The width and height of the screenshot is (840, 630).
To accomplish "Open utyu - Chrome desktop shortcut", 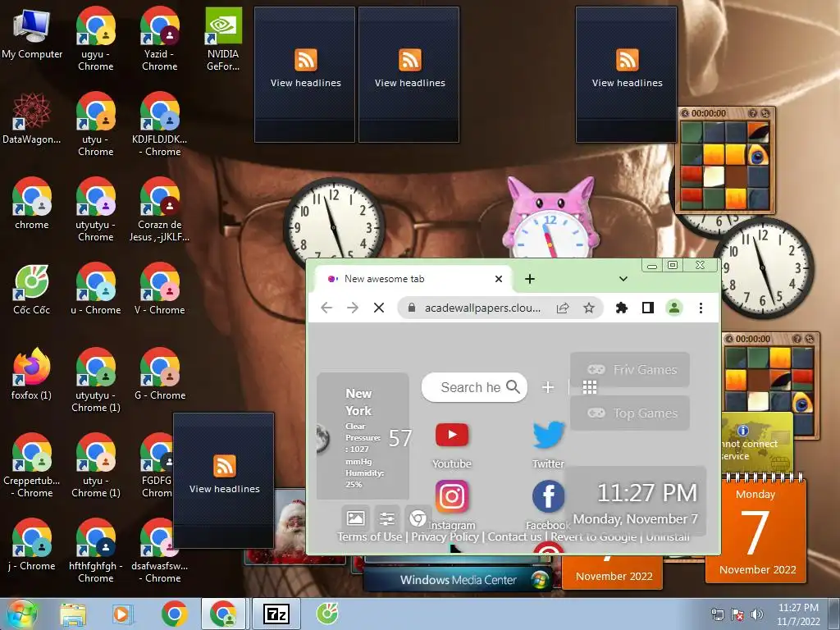I will 95,124.
